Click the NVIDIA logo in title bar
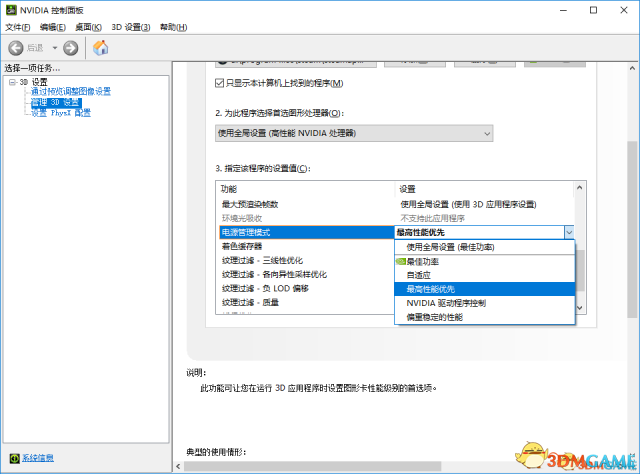 pyautogui.click(x=10, y=9)
